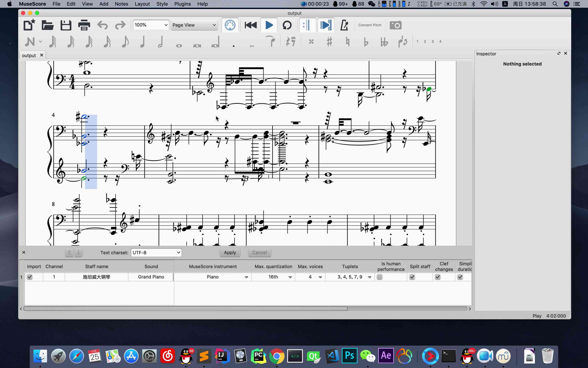The width and height of the screenshot is (588, 368).
Task: Toggle note input mode N
Action: pos(30,42)
